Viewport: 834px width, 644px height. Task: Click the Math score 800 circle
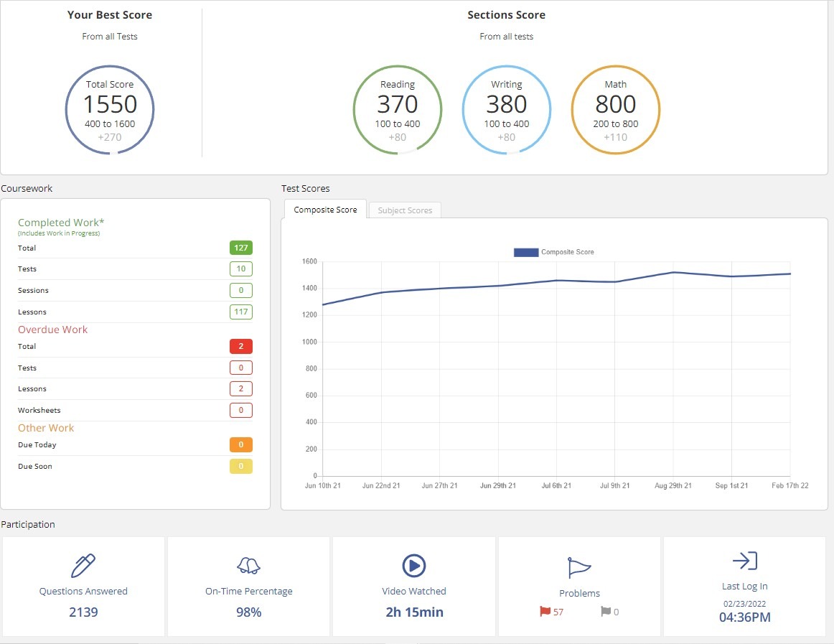click(x=615, y=109)
